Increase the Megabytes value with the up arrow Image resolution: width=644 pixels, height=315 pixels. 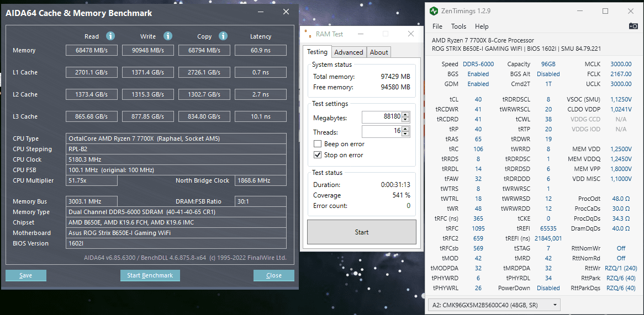click(x=406, y=114)
